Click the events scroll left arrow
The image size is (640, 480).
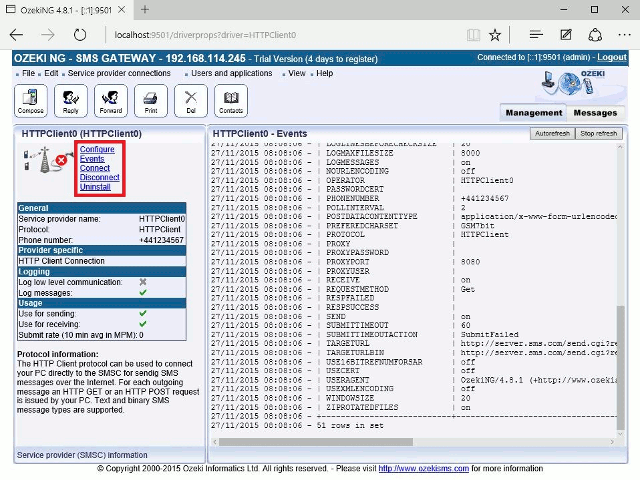click(x=215, y=442)
